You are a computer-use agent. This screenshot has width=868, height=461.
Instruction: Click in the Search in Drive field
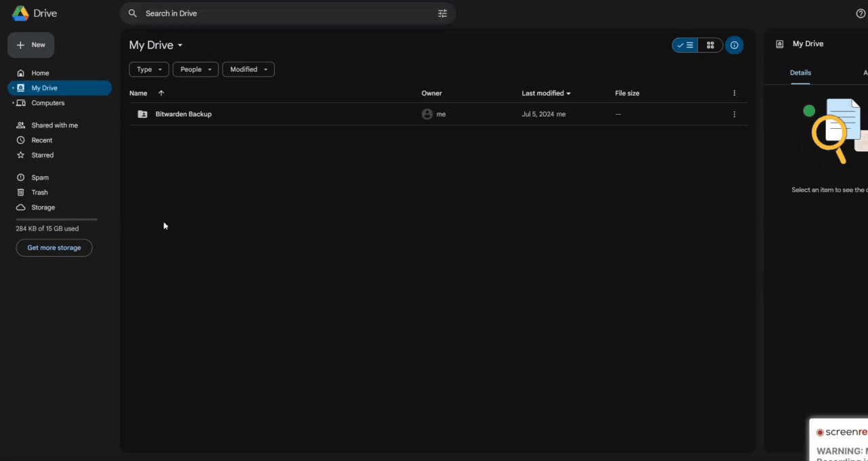click(x=288, y=14)
